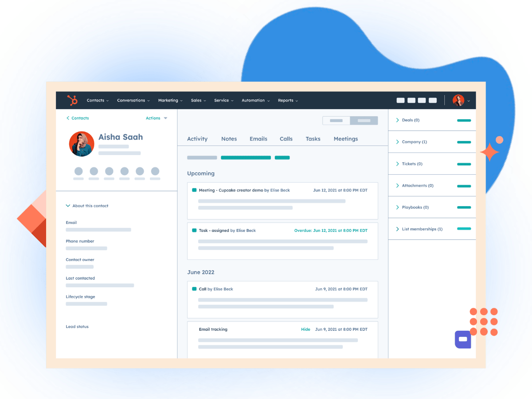Image resolution: width=532 pixels, height=399 pixels.
Task: Open the Marketing navigation menu
Action: (170, 101)
